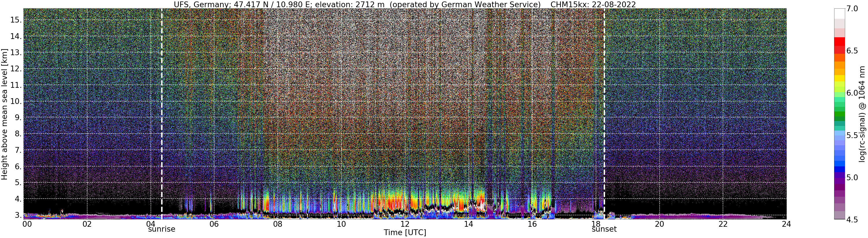Click the '22' time tick label

723,224
